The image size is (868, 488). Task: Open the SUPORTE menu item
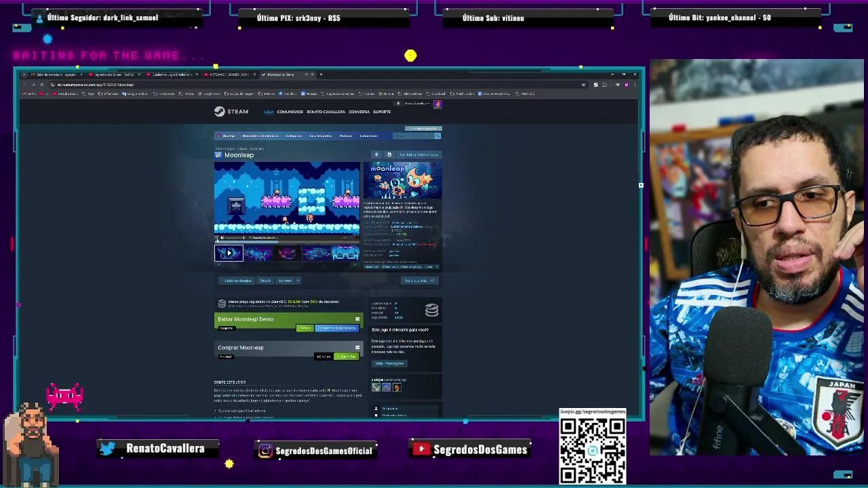[x=382, y=112]
